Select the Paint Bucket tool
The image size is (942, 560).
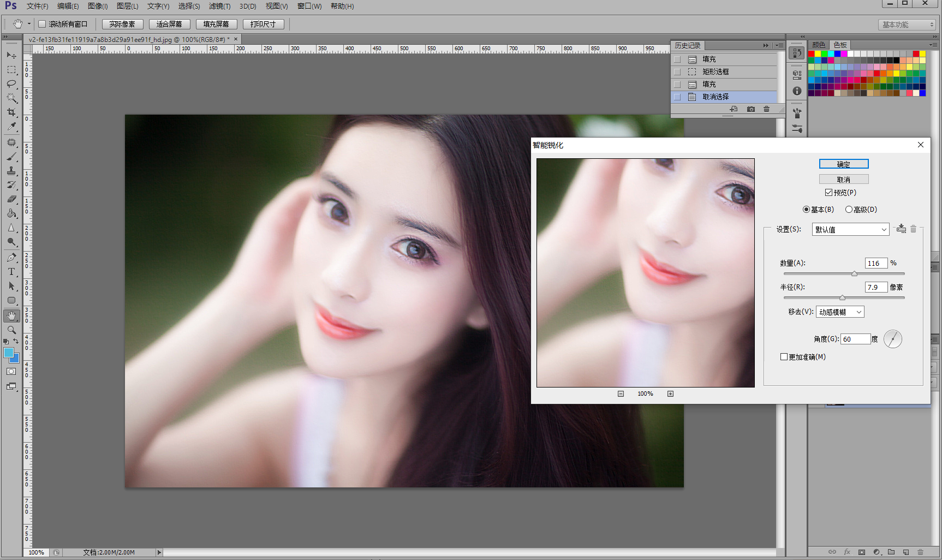click(11, 213)
